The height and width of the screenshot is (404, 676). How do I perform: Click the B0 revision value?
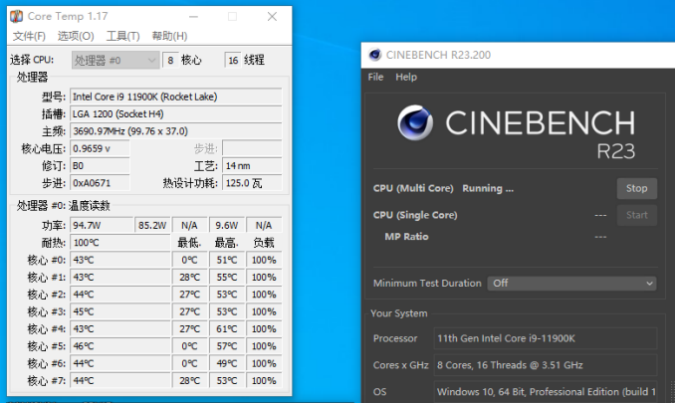tap(100, 166)
